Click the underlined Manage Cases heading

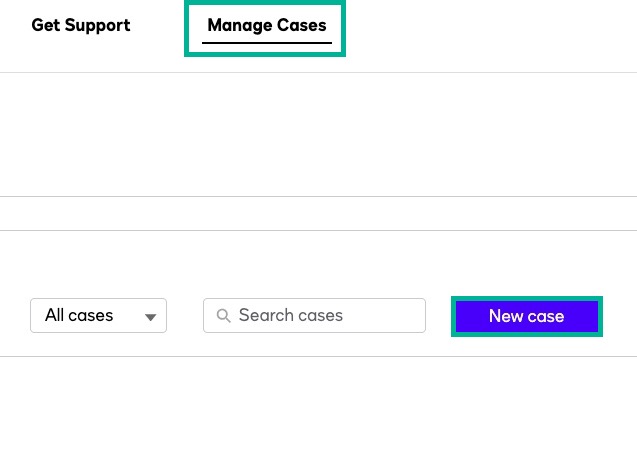pyautogui.click(x=266, y=26)
